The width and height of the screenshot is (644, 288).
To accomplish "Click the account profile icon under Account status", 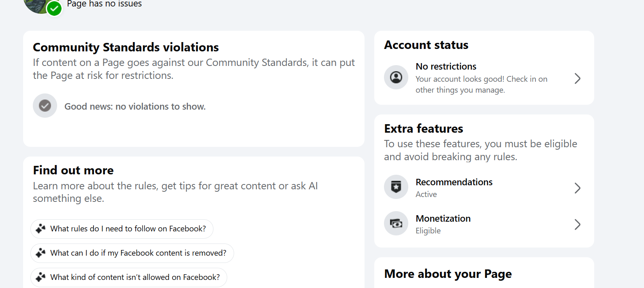I will [396, 77].
